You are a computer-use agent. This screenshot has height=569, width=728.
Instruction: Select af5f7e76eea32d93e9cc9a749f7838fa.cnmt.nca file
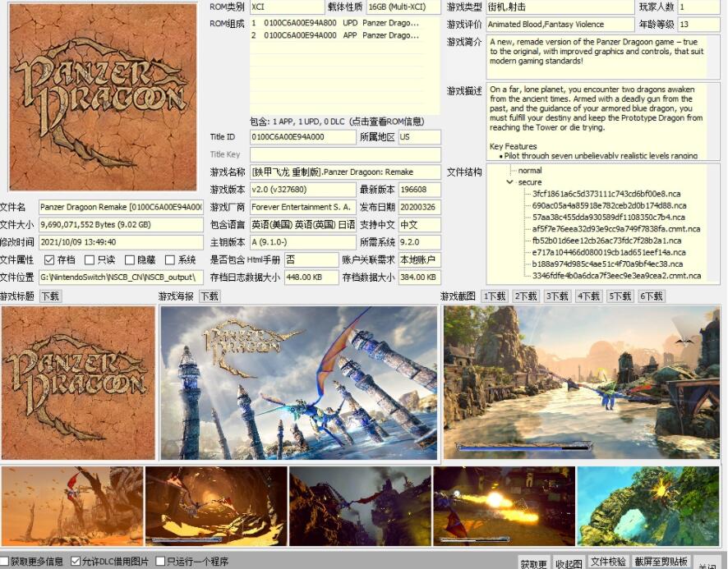click(615, 229)
